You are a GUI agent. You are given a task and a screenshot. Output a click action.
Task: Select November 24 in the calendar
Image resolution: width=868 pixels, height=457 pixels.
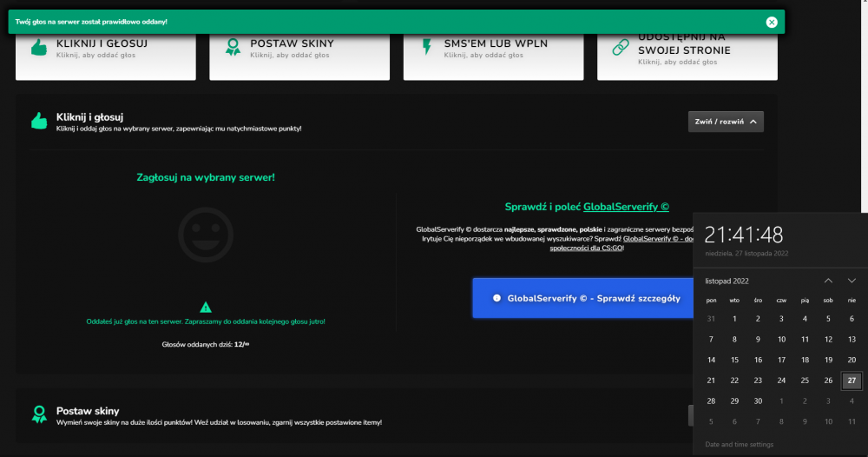(x=781, y=381)
